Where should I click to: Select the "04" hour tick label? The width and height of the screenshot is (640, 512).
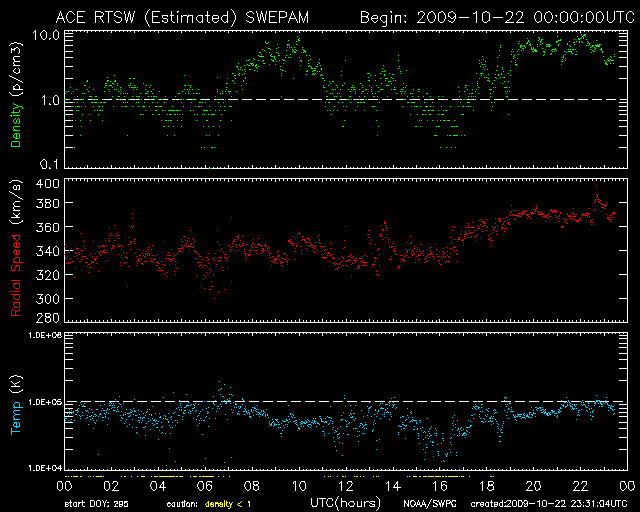tap(158, 486)
